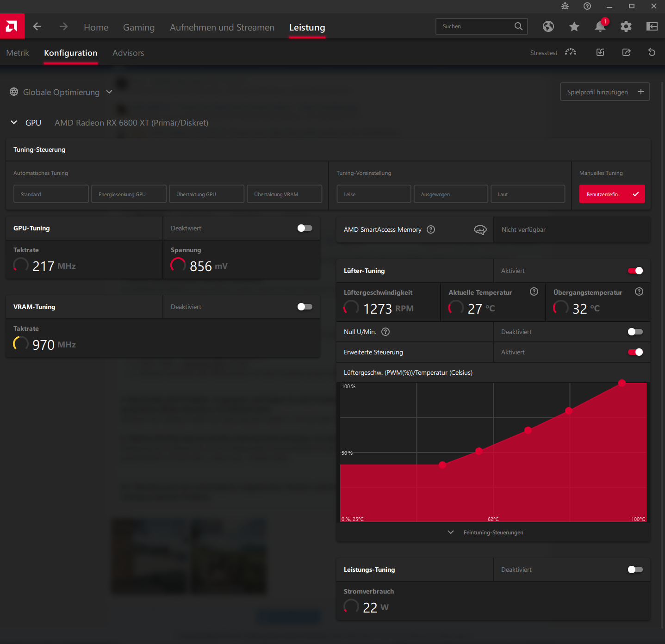665x644 pixels.
Task: Go forward with the right arrow
Action: click(63, 27)
